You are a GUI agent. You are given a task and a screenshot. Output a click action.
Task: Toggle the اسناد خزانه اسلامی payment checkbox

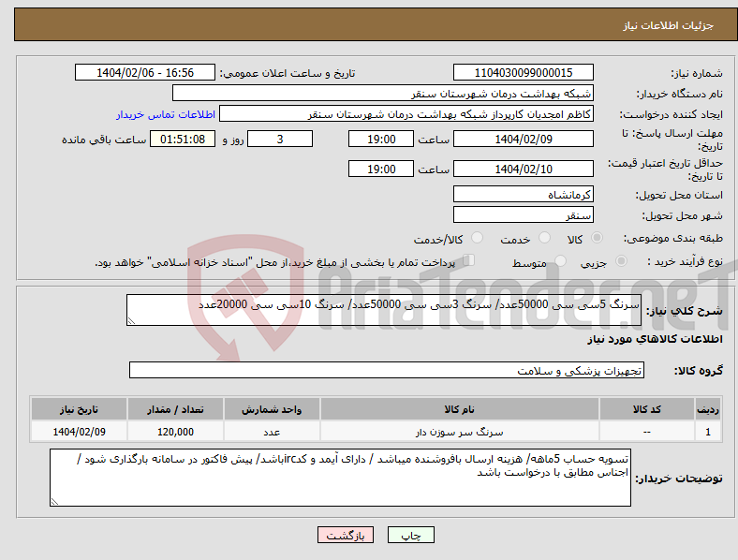coord(469,260)
